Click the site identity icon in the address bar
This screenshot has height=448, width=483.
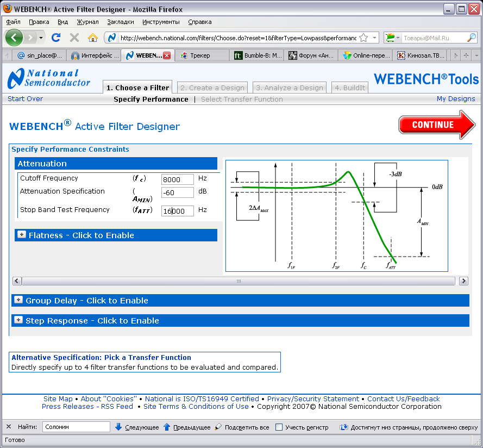tap(111, 38)
